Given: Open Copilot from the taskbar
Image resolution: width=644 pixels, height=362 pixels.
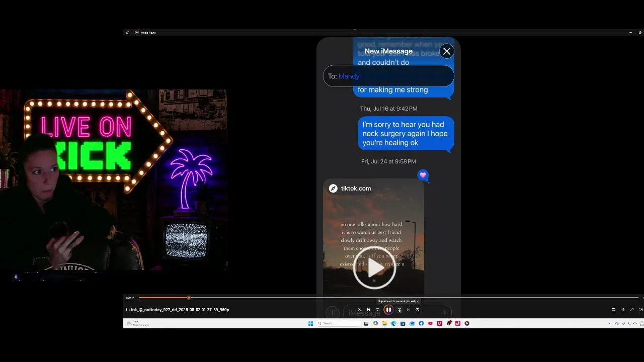Looking at the screenshot, I should (x=375, y=323).
